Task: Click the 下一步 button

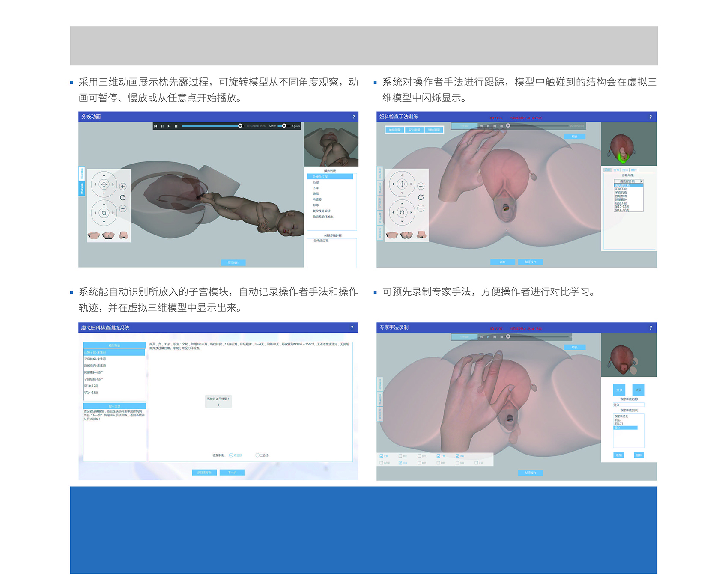Action: (x=232, y=473)
